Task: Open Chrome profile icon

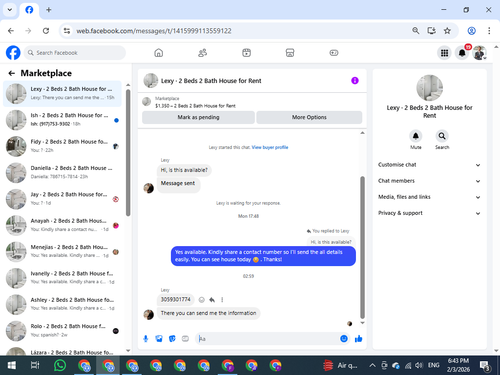Action: point(471,31)
